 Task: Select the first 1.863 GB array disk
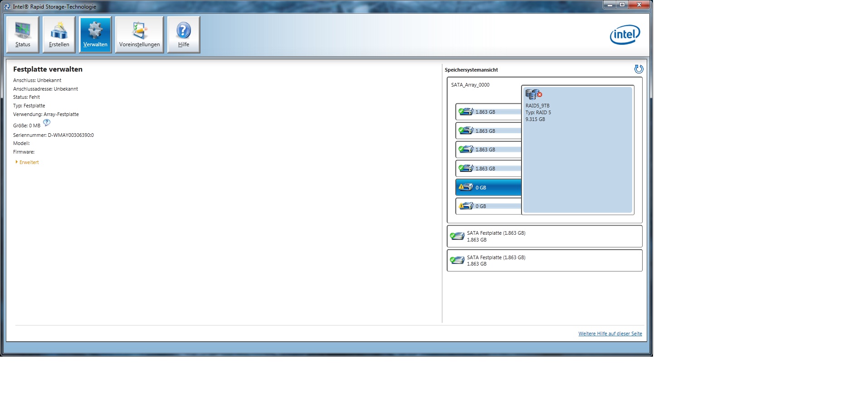pyautogui.click(x=488, y=112)
